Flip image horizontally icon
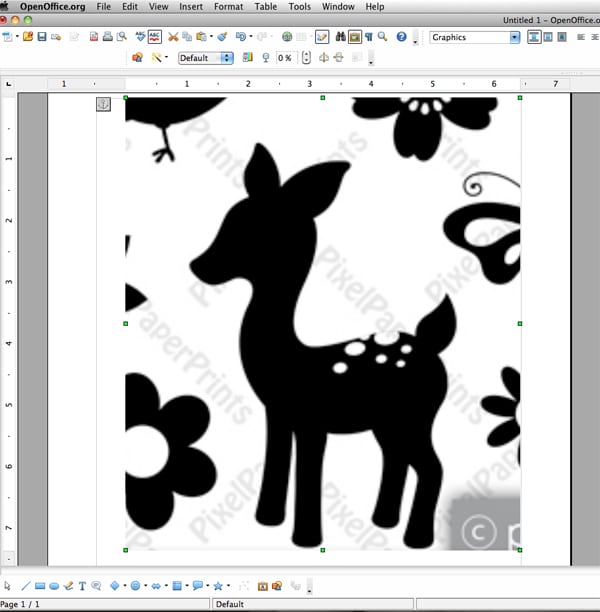600x612 pixels. coord(324,58)
